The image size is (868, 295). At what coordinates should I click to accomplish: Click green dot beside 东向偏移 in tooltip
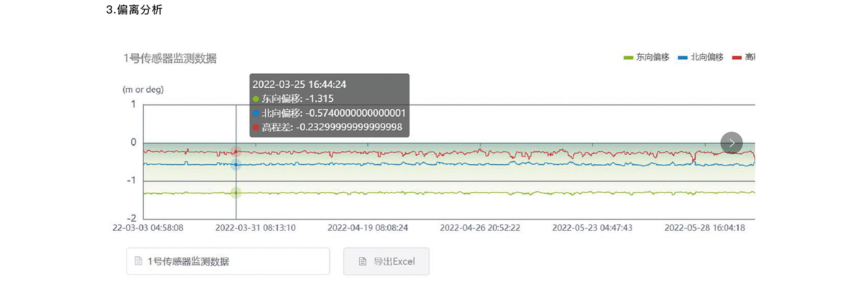pyautogui.click(x=256, y=99)
